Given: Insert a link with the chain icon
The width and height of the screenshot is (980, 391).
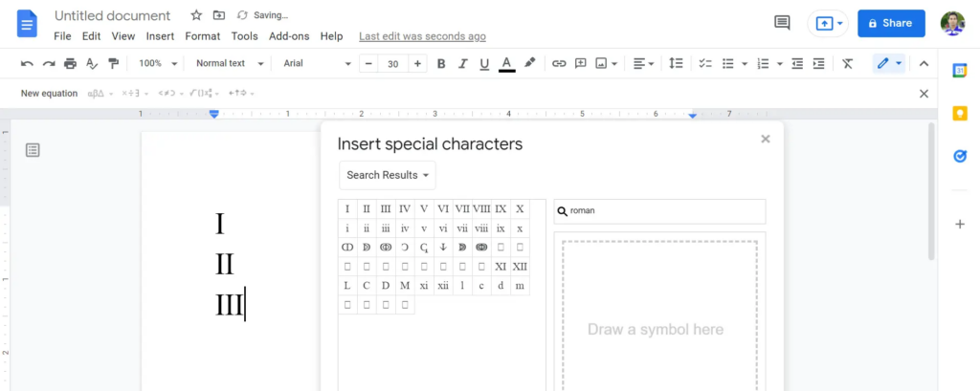Looking at the screenshot, I should 559,63.
